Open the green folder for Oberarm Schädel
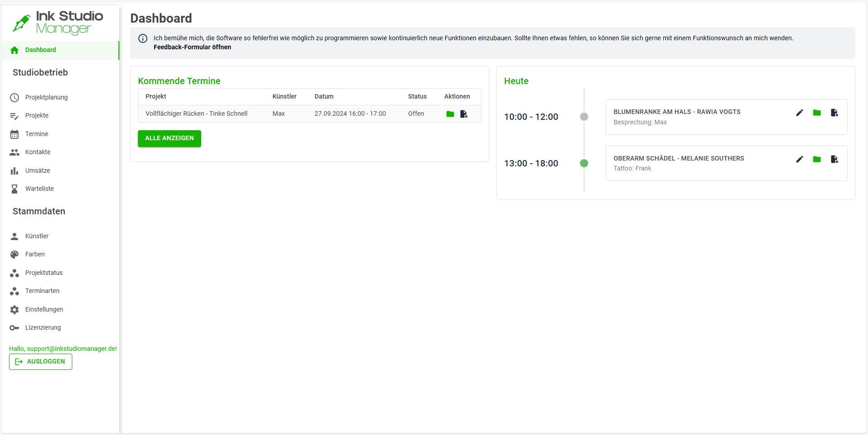Viewport: 868px width, 435px height. tap(817, 159)
